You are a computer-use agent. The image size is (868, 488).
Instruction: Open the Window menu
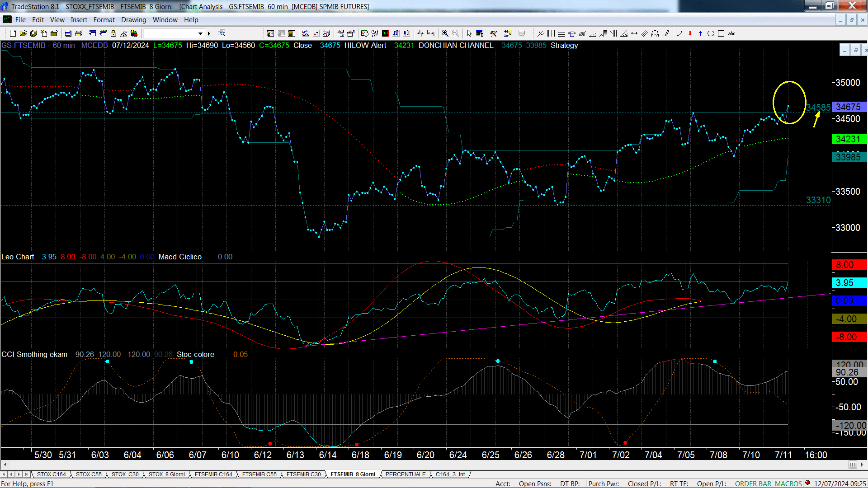[165, 19]
